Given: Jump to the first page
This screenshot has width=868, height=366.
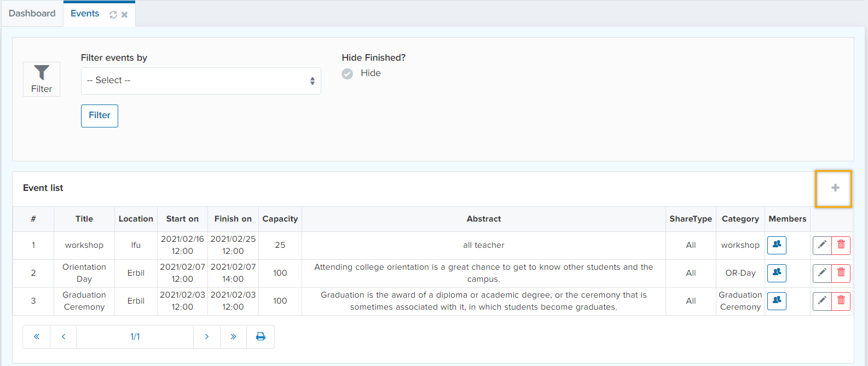Looking at the screenshot, I should point(37,337).
